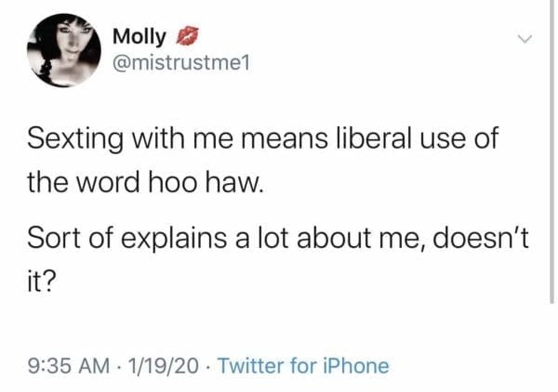Click the lips emoji beside Molly

pyautogui.click(x=187, y=37)
